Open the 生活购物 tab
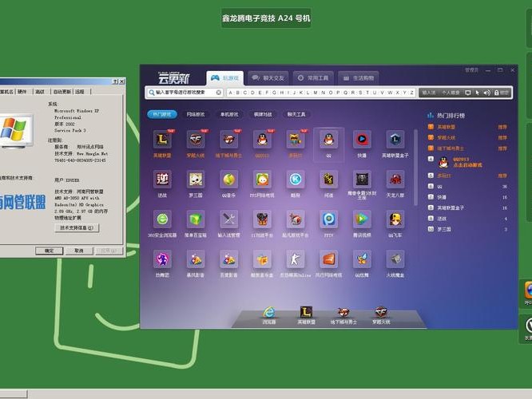 (359, 78)
